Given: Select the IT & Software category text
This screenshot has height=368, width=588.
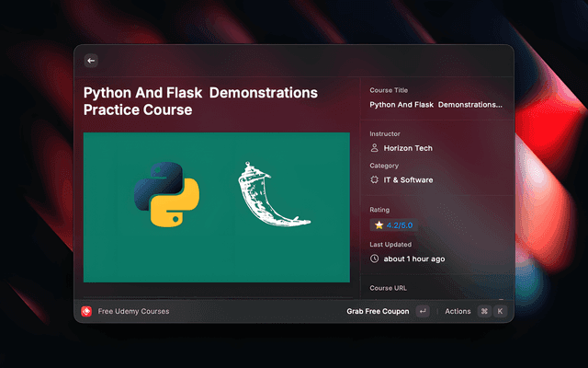Looking at the screenshot, I should [408, 180].
